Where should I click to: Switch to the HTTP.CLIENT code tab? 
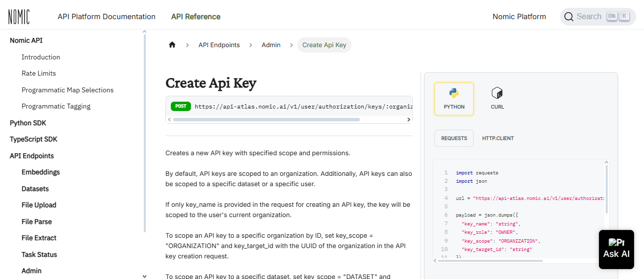click(498, 138)
